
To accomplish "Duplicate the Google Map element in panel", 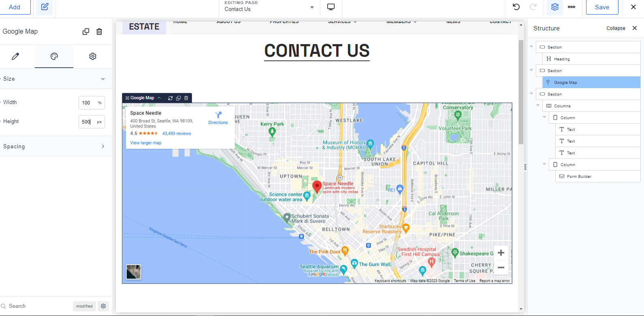I will (86, 32).
